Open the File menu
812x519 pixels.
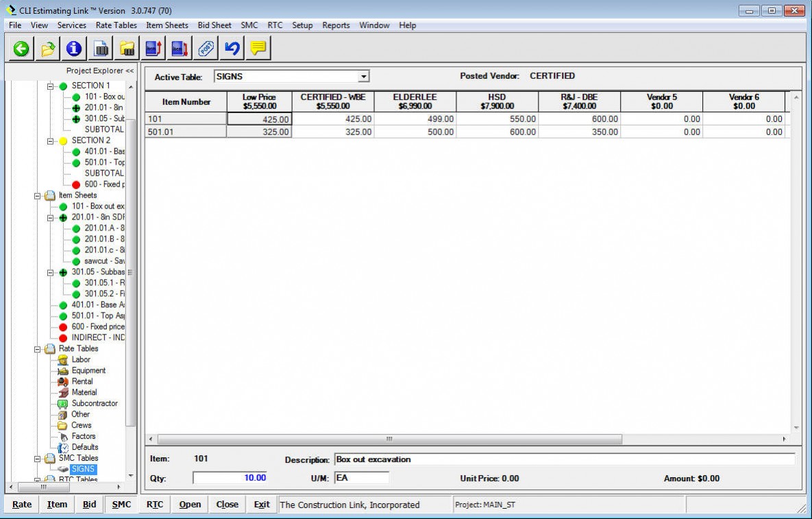tap(15, 25)
